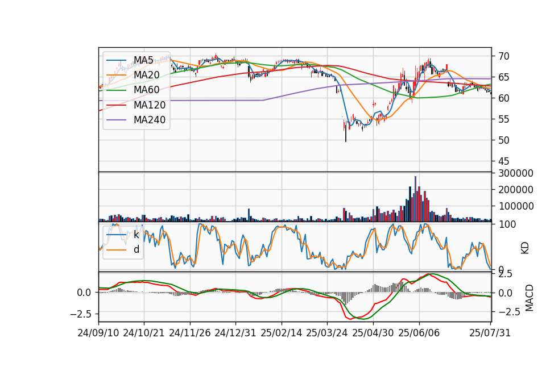Click the price axis value 60
The height and width of the screenshot is (392, 546).
[x=503, y=98]
